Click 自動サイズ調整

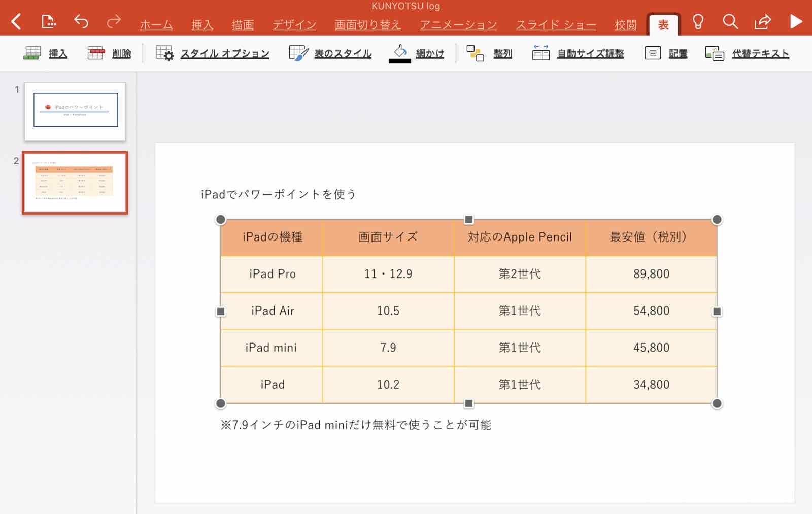pyautogui.click(x=591, y=53)
